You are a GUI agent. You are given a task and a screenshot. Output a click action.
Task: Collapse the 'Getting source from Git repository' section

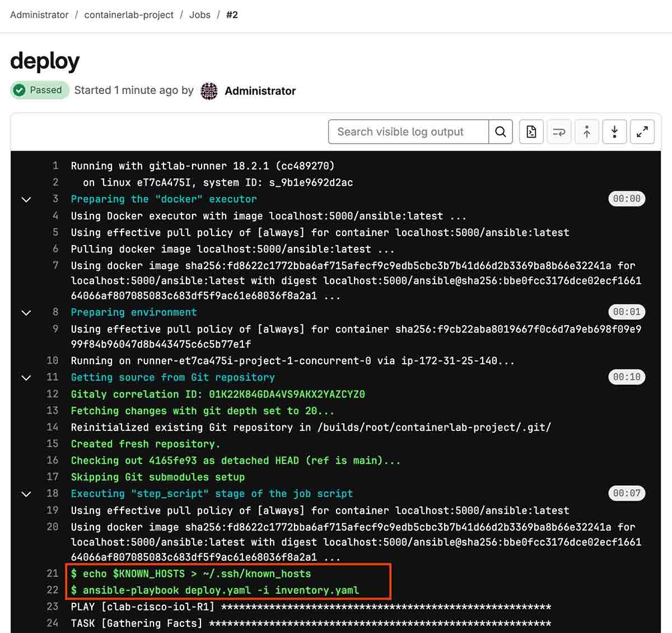tap(26, 378)
